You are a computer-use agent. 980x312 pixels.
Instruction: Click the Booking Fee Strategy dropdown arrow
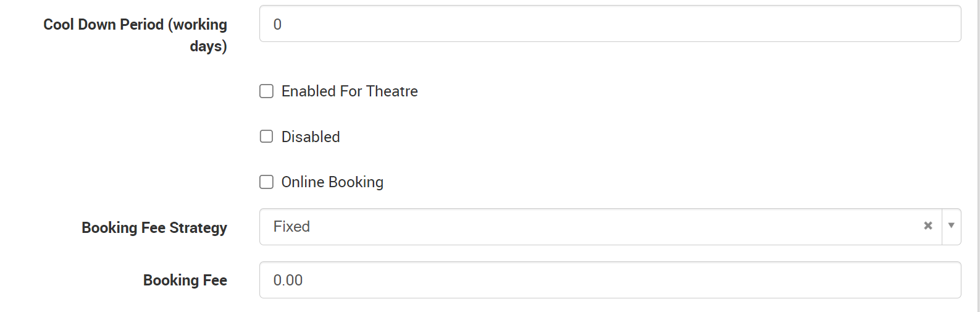(x=951, y=226)
